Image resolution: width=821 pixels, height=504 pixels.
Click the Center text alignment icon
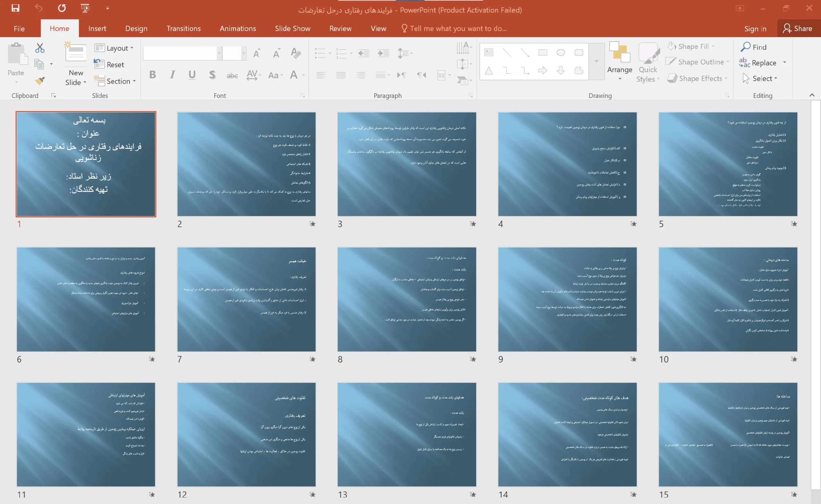341,75
